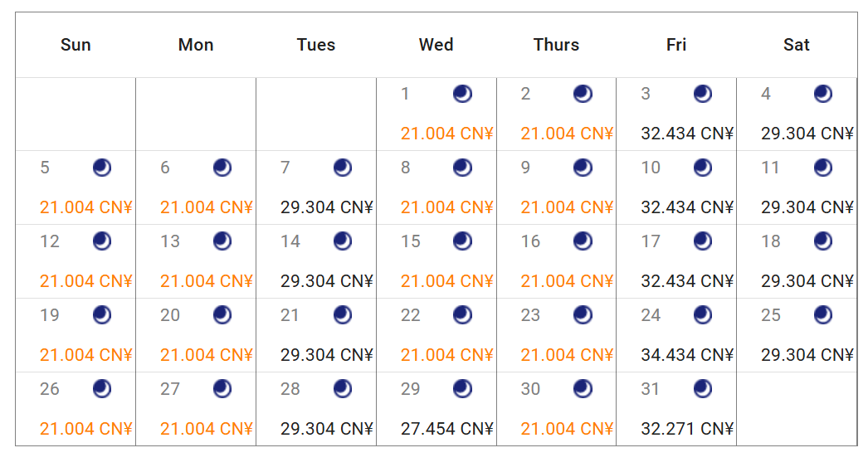This screenshot has width=868, height=472.
Task: Pick the 32.434 CN¥ price on day 3
Action: (x=687, y=134)
